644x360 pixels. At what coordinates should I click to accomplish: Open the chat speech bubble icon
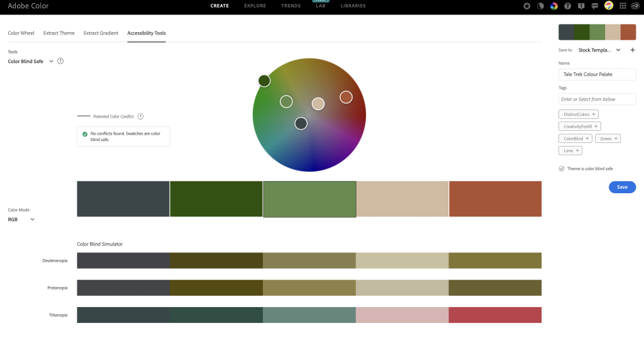pos(595,6)
